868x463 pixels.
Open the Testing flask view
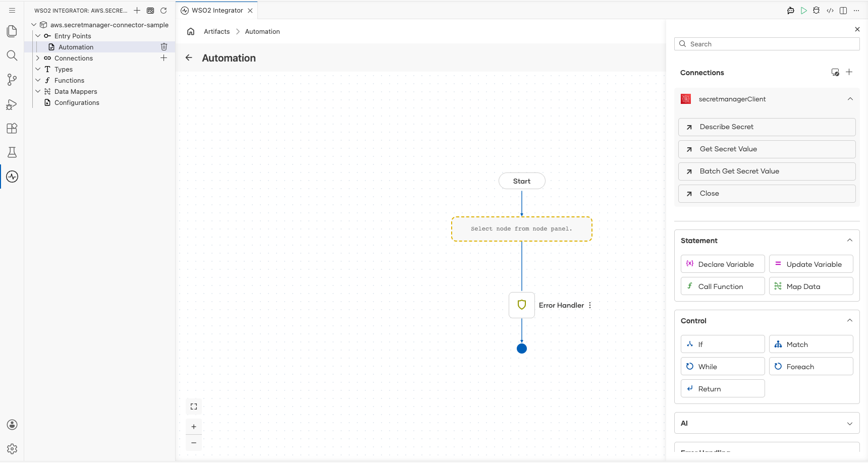click(12, 152)
